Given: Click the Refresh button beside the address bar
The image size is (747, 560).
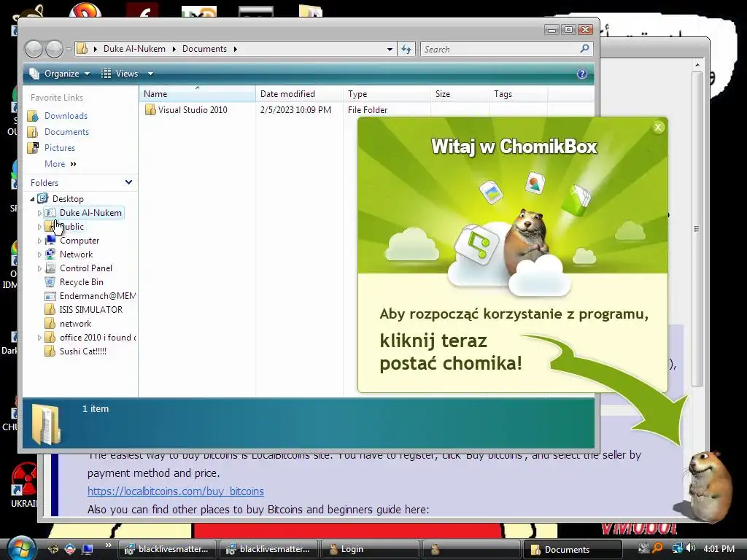Looking at the screenshot, I should 406,49.
